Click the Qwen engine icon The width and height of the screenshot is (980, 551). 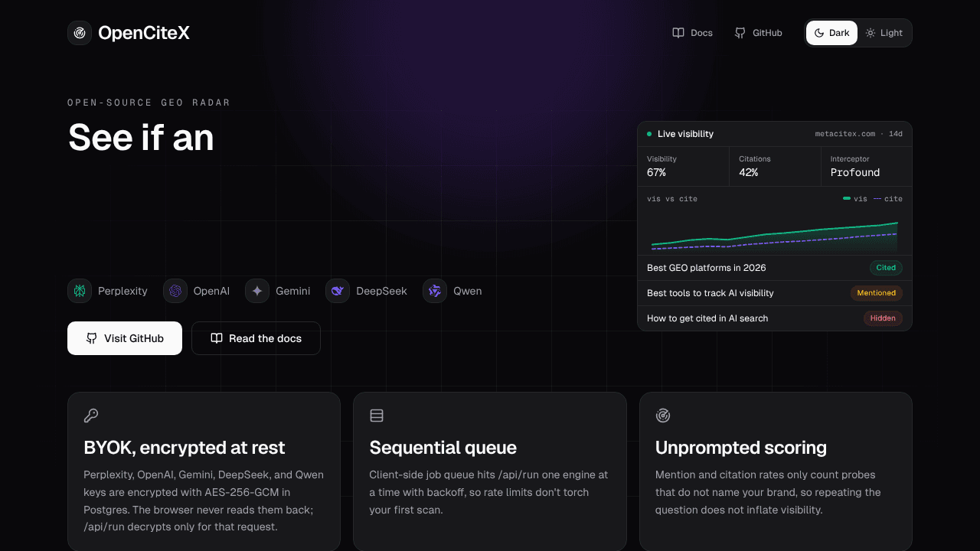point(435,291)
